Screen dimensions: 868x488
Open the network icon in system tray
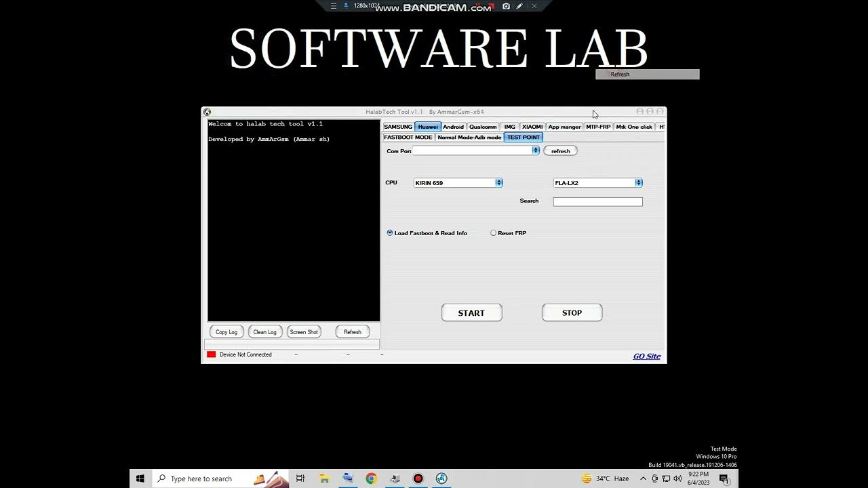pyautogui.click(x=666, y=479)
